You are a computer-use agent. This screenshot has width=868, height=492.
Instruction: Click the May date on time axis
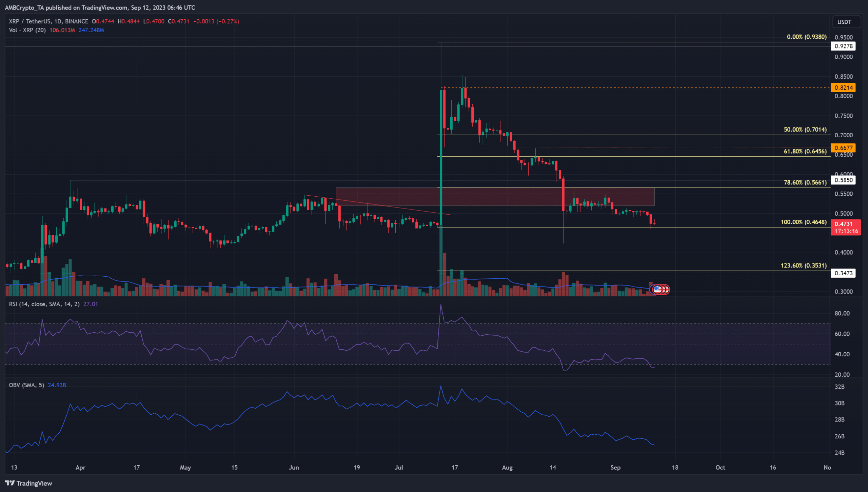point(185,468)
